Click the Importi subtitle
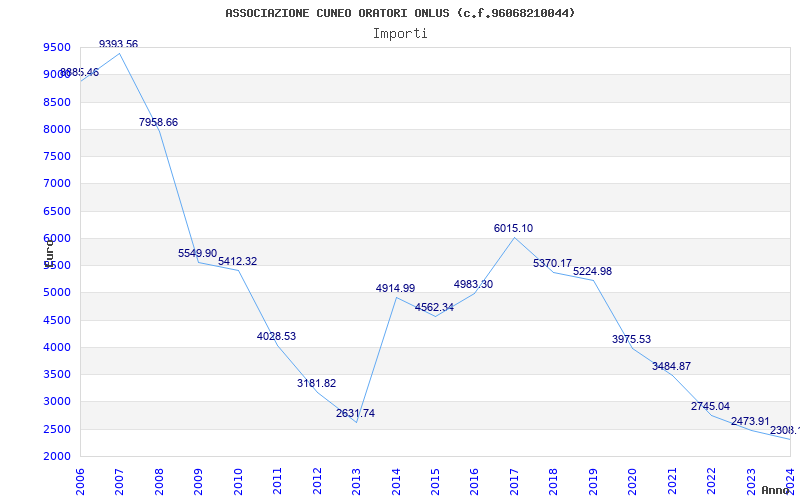Image resolution: width=800 pixels, height=500 pixels. pyautogui.click(x=400, y=34)
